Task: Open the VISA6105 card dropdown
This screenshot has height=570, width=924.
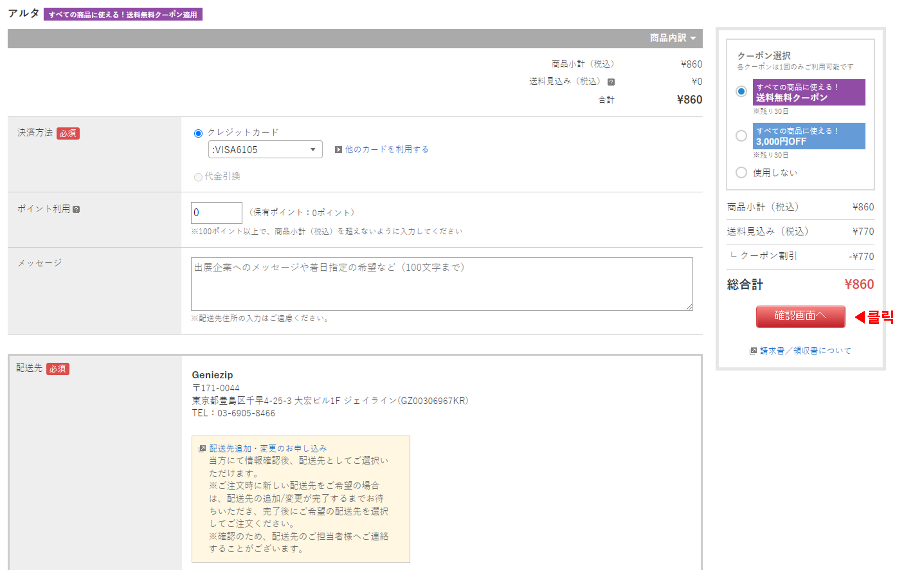Action: (265, 150)
